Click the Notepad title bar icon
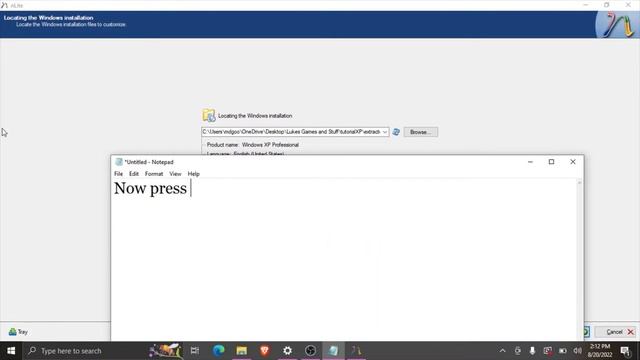The image size is (640, 360). pyautogui.click(x=119, y=162)
